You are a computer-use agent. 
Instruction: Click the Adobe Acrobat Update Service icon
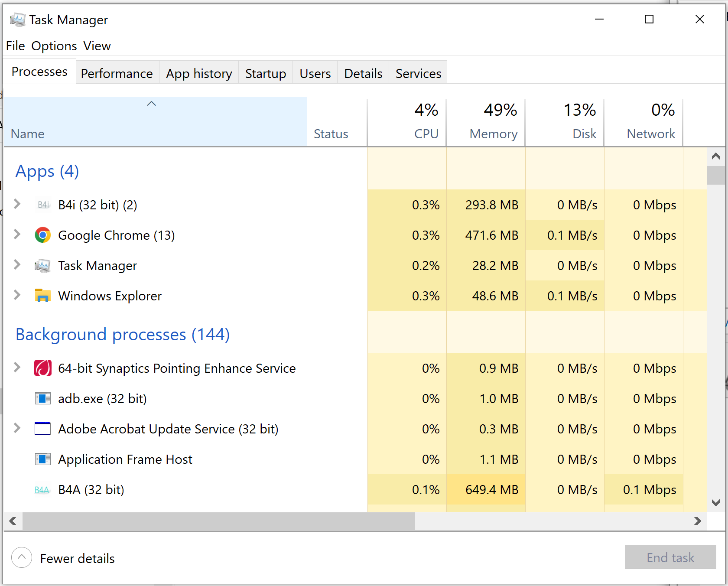pyautogui.click(x=42, y=429)
